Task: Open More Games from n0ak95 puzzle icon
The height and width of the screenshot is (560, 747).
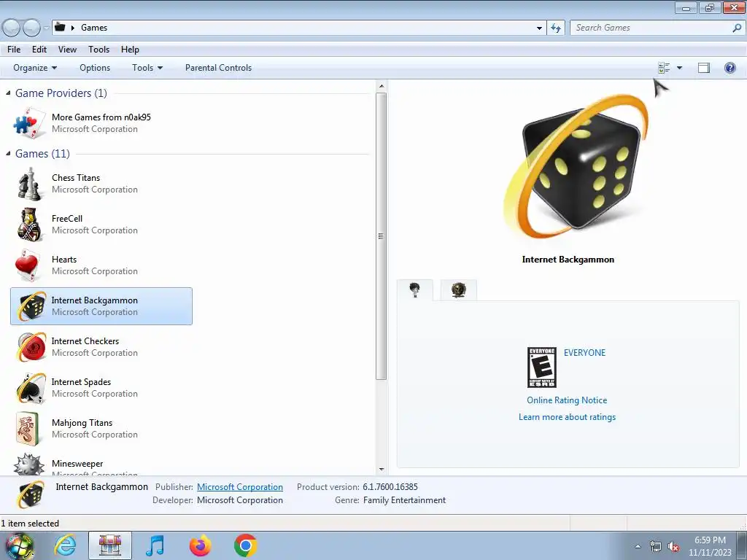Action: point(29,122)
